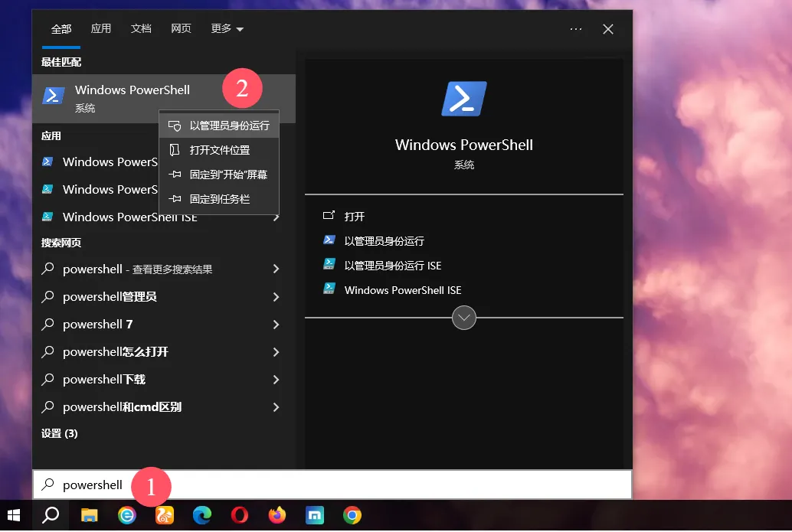The height and width of the screenshot is (532, 792).
Task: Choose 打开文件位置 in context menu
Action: coord(219,150)
